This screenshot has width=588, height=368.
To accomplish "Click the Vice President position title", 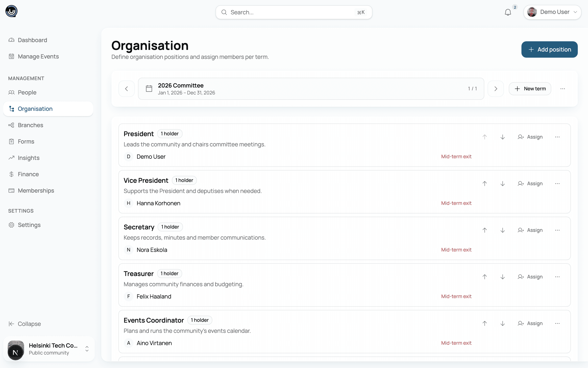I will [x=146, y=180].
